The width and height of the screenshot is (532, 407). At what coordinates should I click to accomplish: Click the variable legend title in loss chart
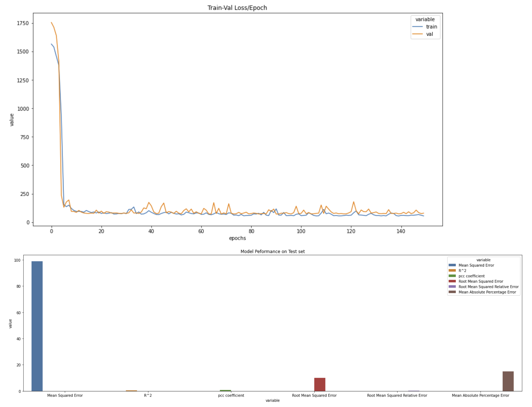pyautogui.click(x=425, y=19)
